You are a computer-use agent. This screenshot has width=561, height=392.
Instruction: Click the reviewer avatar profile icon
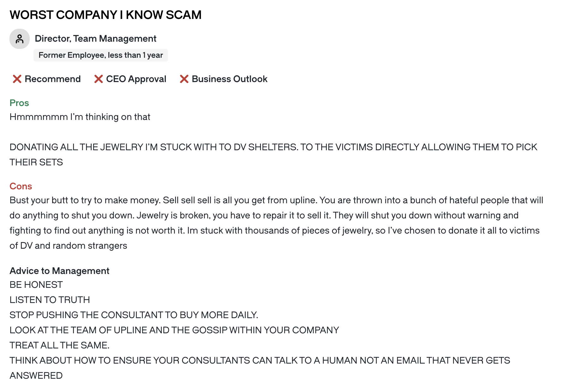click(20, 39)
